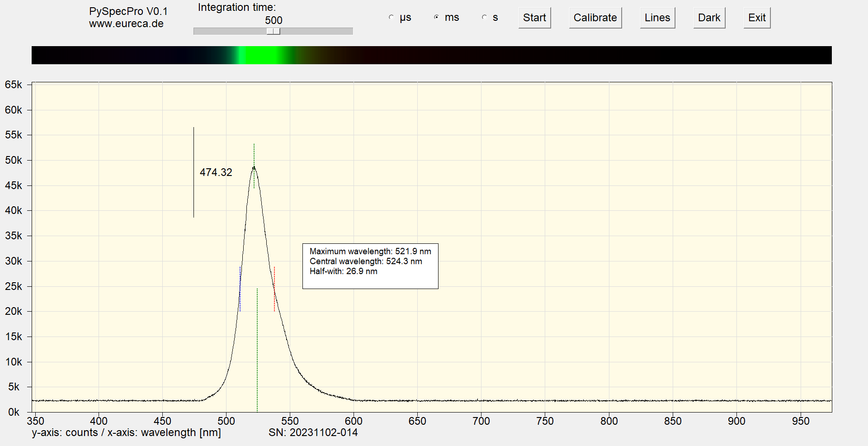Screen dimensions: 868x446
Task: Click the integration time slider handle
Action: tap(274, 31)
